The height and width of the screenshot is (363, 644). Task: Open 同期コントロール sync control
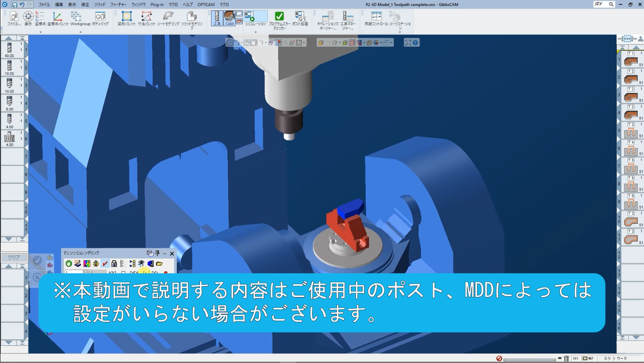point(376,18)
